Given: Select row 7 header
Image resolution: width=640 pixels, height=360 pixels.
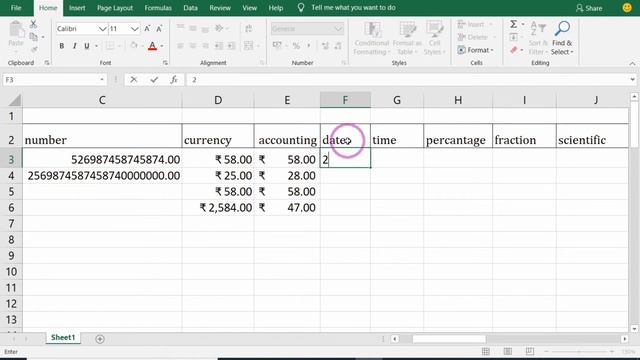Looking at the screenshot, I should [x=11, y=224].
